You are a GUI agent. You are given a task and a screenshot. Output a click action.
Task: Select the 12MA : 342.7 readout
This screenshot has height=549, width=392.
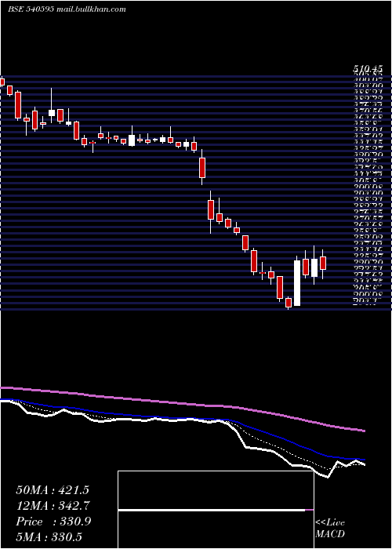click(x=53, y=506)
